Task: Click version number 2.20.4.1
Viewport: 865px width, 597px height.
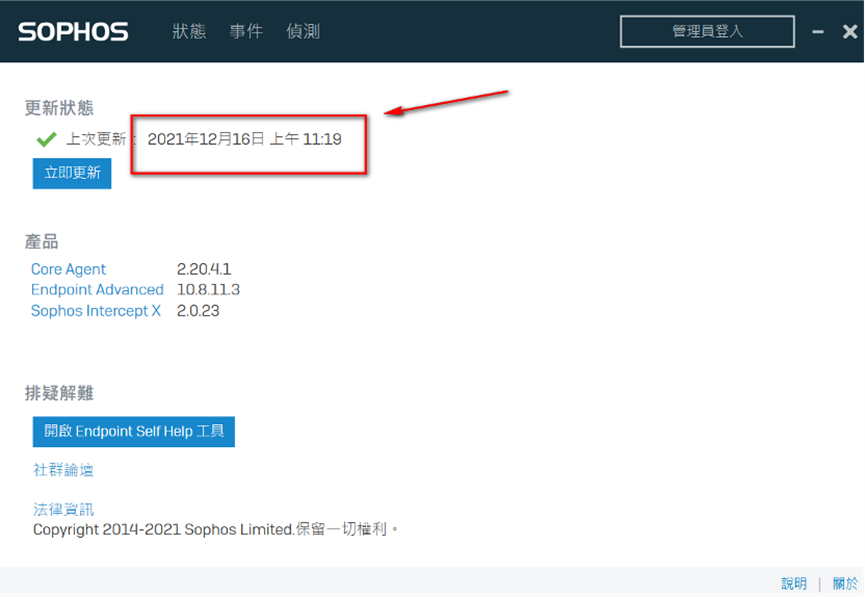Action: (x=204, y=269)
